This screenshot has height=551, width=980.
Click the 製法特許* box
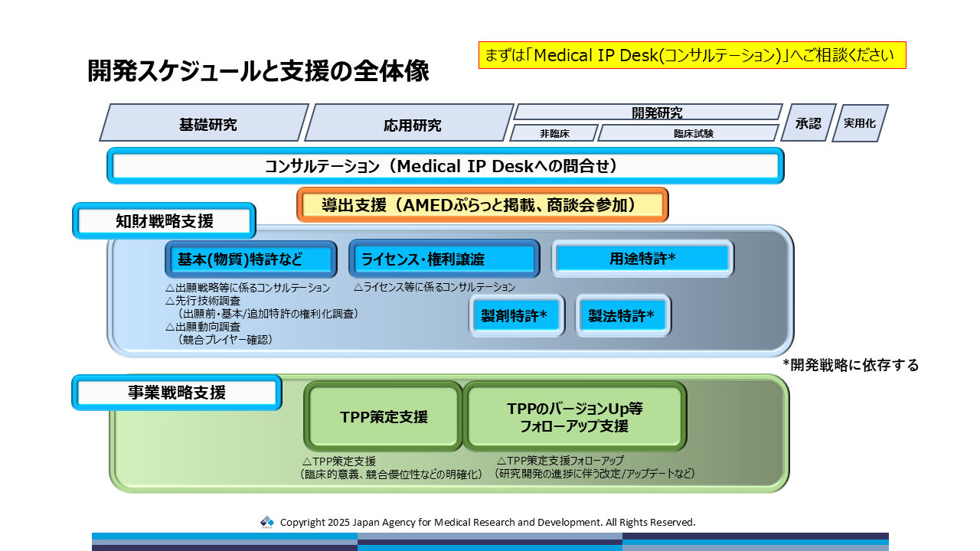click(x=623, y=315)
